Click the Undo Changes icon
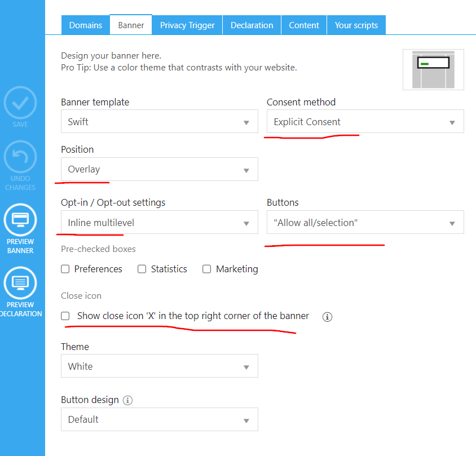 click(x=20, y=157)
